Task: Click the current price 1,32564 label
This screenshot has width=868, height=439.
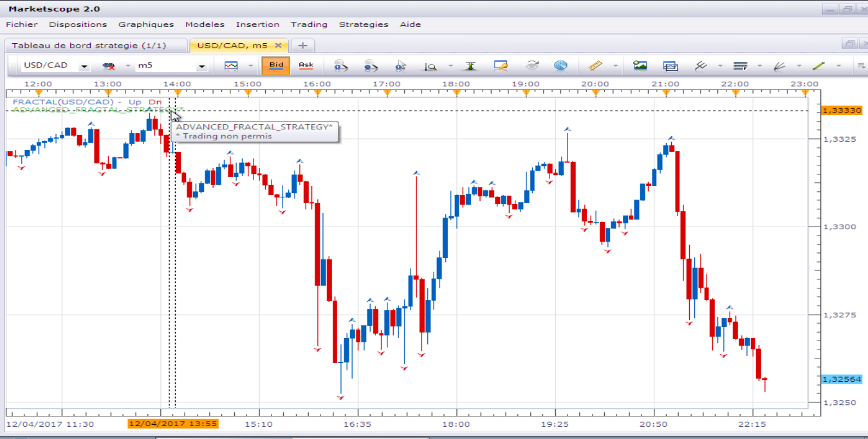Action: [x=842, y=379]
